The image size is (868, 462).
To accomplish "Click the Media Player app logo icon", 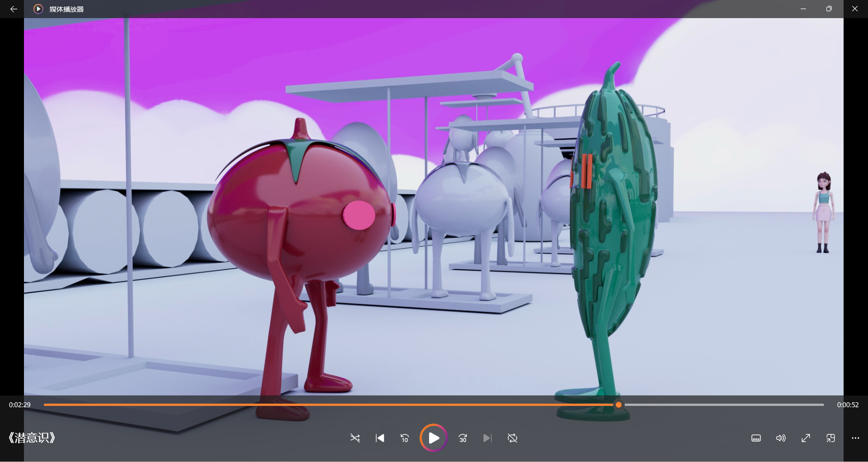I will click(38, 9).
